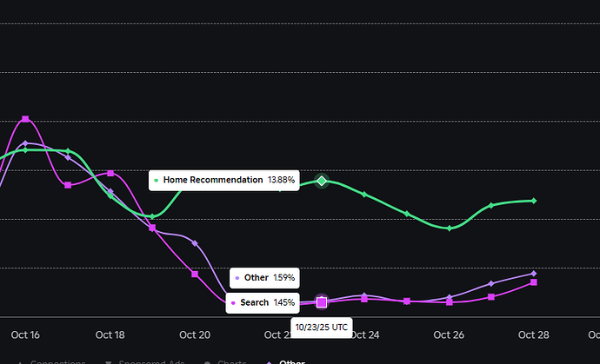Click the Other 1.59% tooltip label

click(x=264, y=278)
